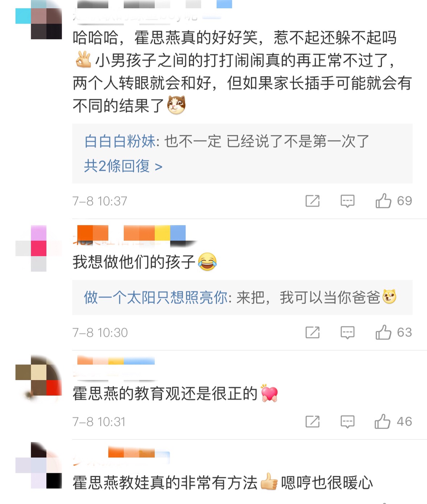
Task: Open the second commenter's username
Action: point(131,235)
